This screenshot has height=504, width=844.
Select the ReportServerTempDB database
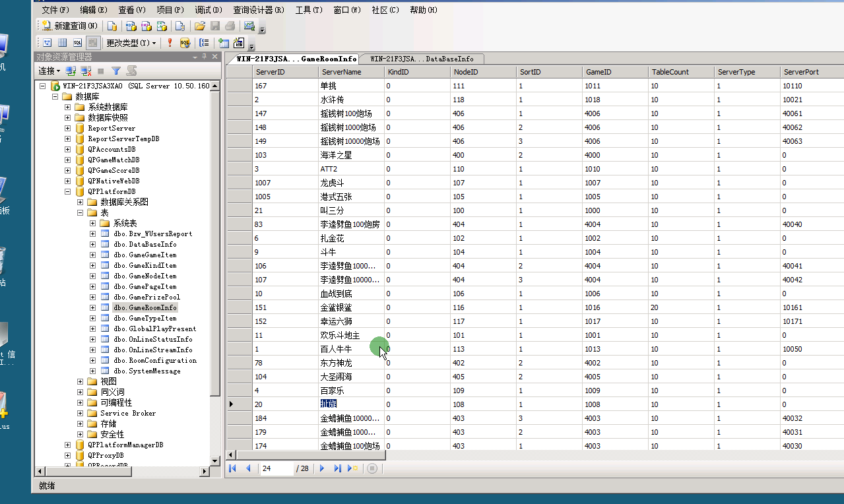[x=123, y=139]
